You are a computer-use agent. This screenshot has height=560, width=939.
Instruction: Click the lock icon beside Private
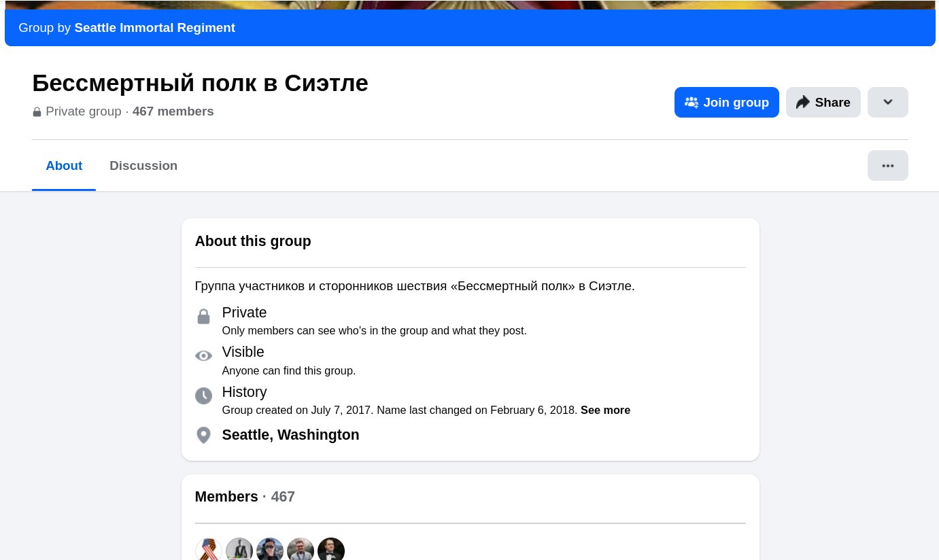click(x=203, y=317)
